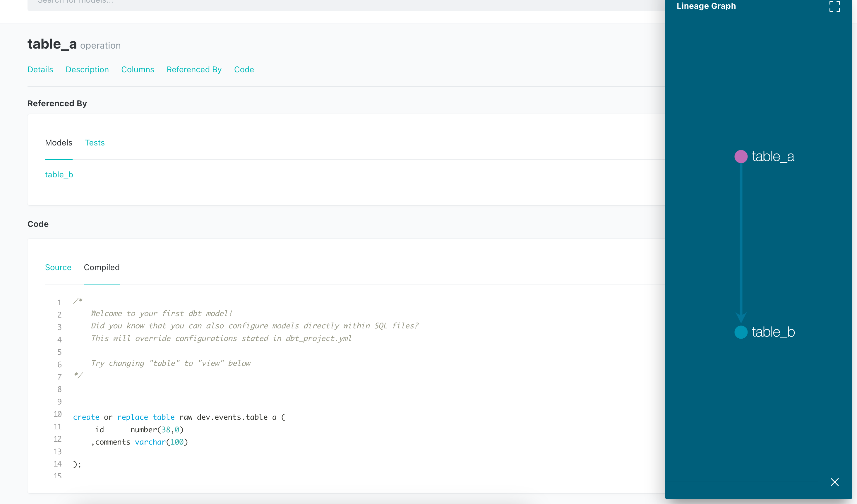
Task: Jump to the Details section
Action: click(40, 69)
